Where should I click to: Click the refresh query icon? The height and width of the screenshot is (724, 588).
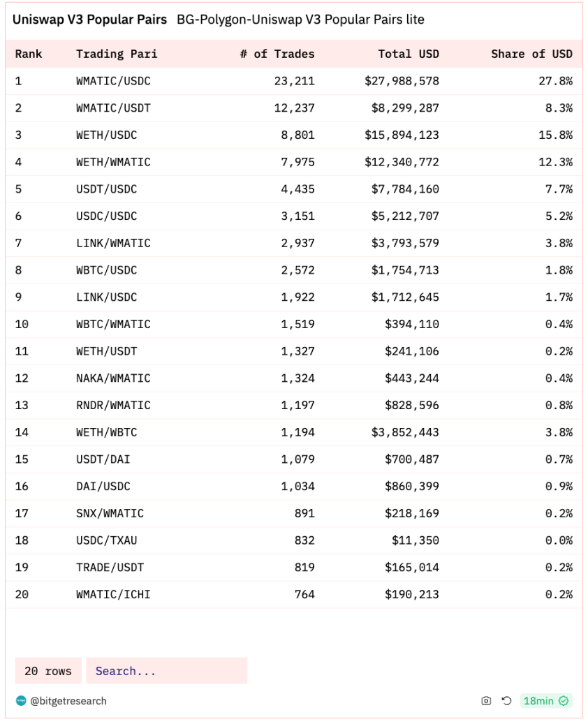507,700
